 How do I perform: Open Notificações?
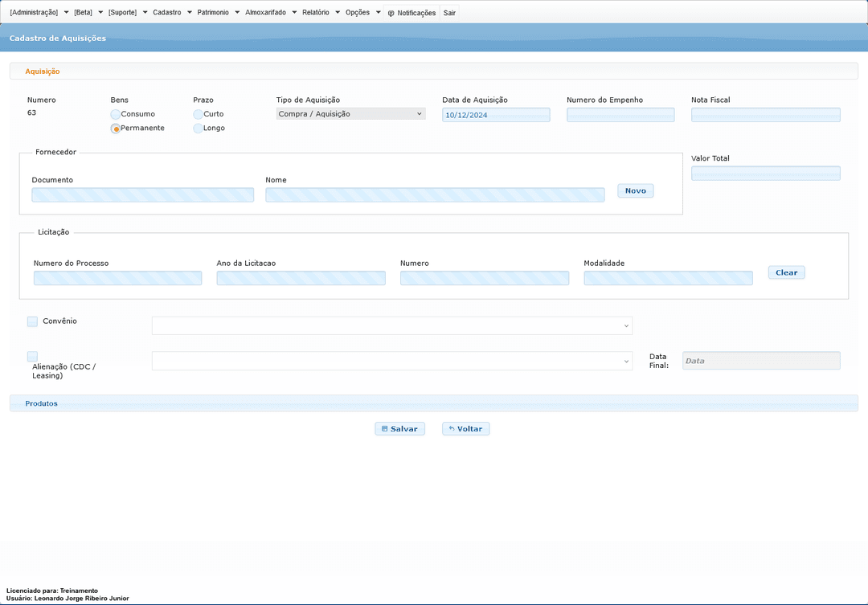(x=411, y=13)
